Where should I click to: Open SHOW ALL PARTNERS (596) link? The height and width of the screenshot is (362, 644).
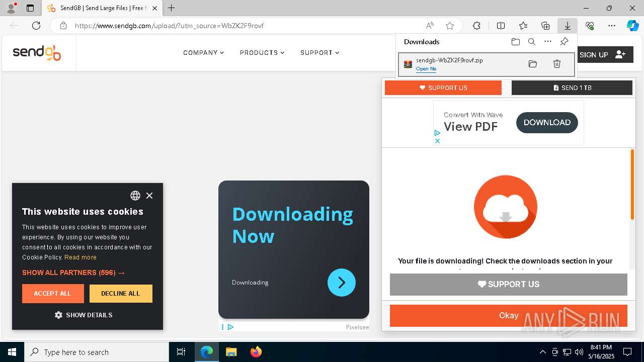pyautogui.click(x=73, y=273)
